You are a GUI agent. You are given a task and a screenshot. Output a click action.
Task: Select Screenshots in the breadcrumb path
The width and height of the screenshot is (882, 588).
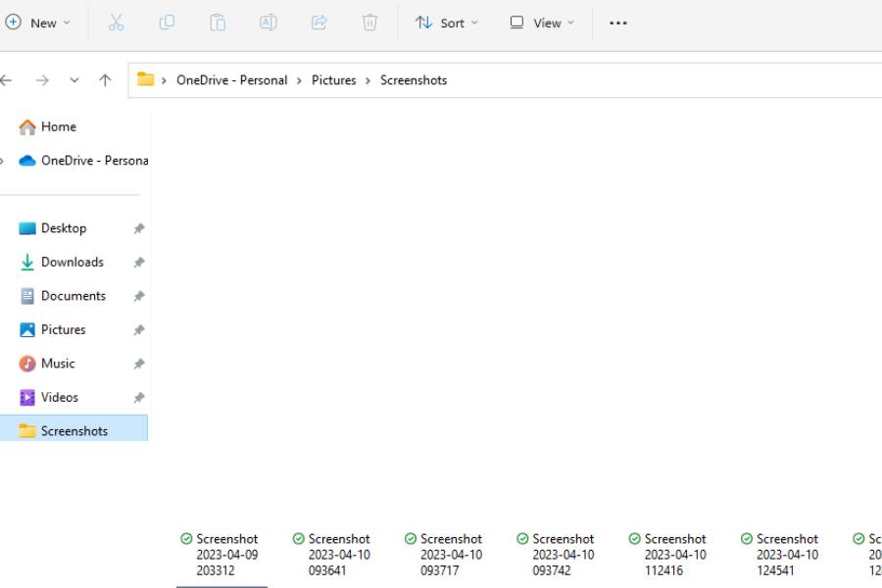click(x=414, y=80)
